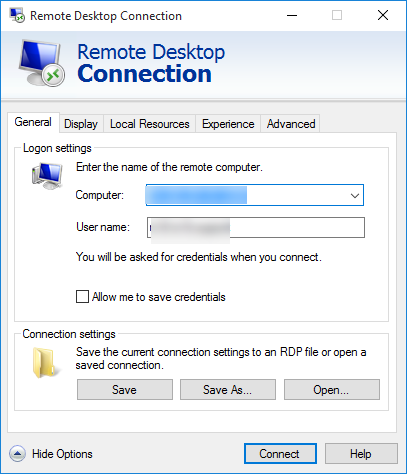Open Help for Remote Desktop
This screenshot has width=407, height=474.
coord(361,453)
